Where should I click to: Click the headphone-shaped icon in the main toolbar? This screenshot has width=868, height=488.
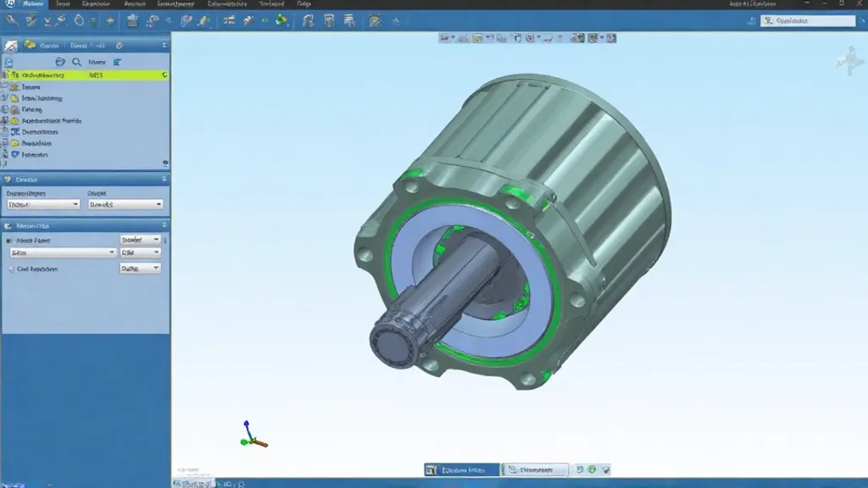pos(308,21)
